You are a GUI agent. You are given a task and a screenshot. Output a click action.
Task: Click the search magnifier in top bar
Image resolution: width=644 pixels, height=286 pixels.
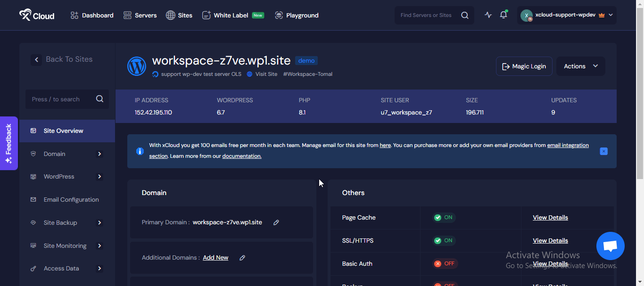coord(464,15)
